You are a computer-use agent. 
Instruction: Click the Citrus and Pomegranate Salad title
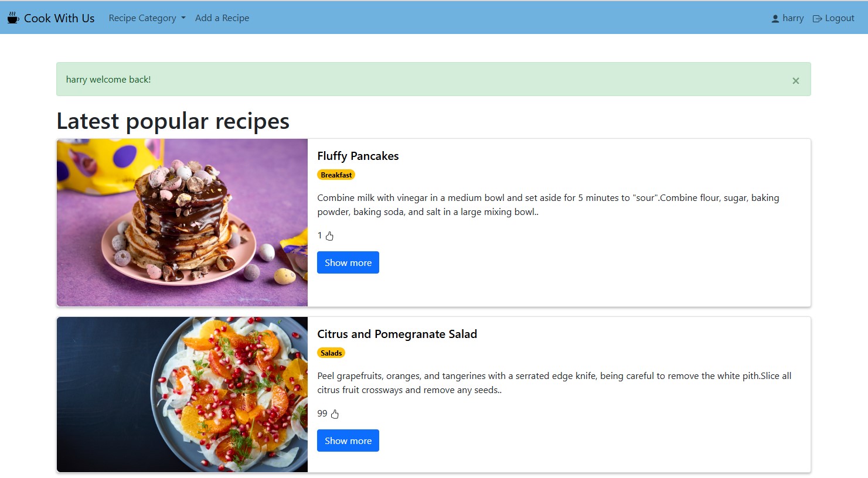397,334
